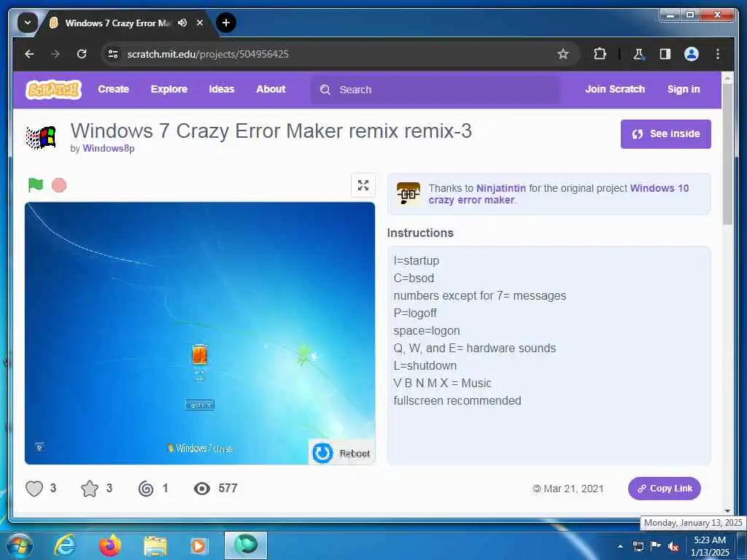Open Windows Media Player from the taskbar
This screenshot has width=747, height=560.
click(198, 546)
